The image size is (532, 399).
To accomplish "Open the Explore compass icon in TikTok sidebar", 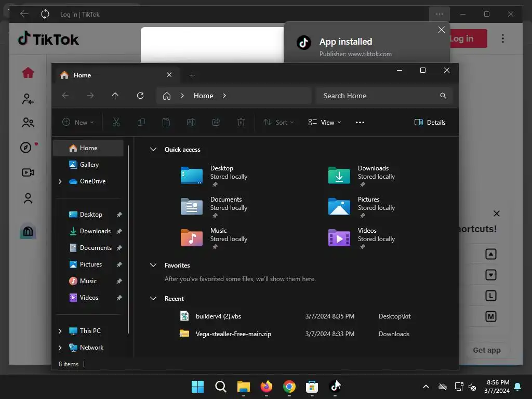I will tap(26, 148).
